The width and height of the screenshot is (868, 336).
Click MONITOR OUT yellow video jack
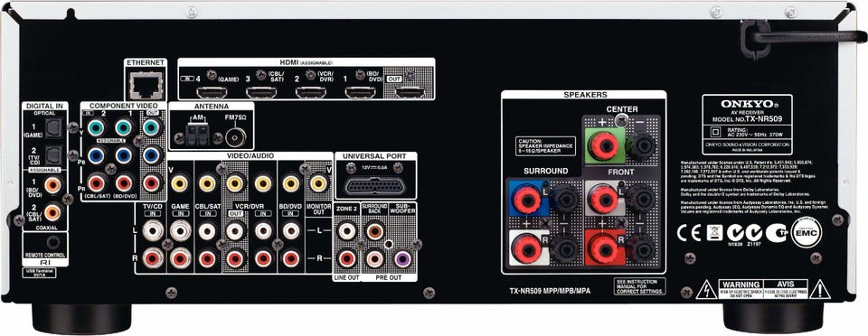pyautogui.click(x=318, y=183)
